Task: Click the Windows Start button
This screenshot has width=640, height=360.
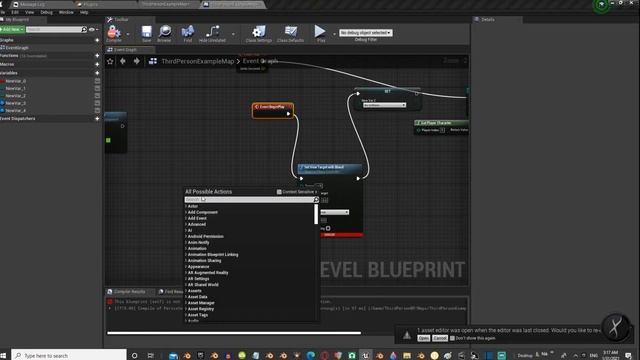Action: tap(4, 356)
